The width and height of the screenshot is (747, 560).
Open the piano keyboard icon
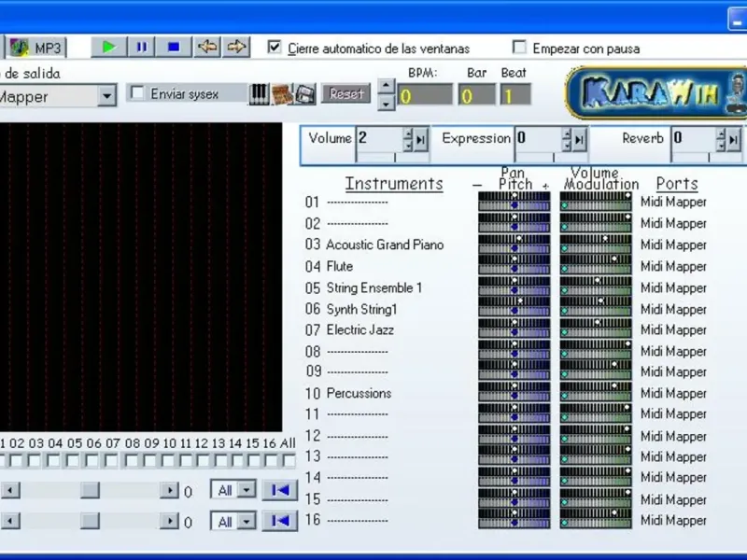pos(259,94)
